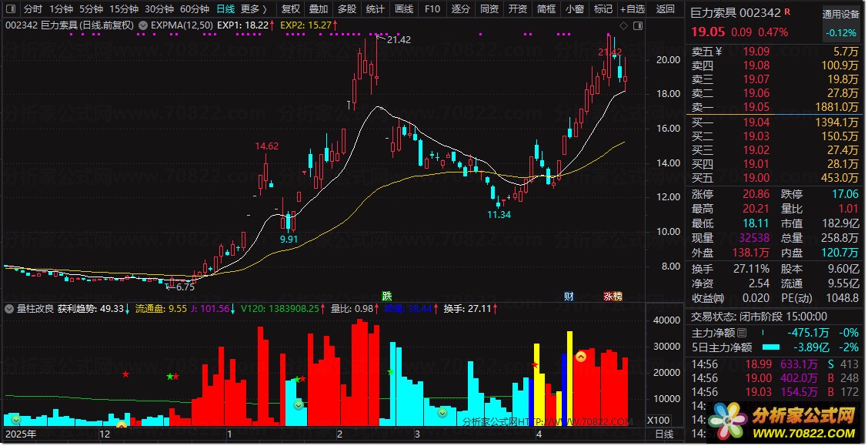Open the 小窗 mini window
868x446 pixels.
(x=575, y=9)
